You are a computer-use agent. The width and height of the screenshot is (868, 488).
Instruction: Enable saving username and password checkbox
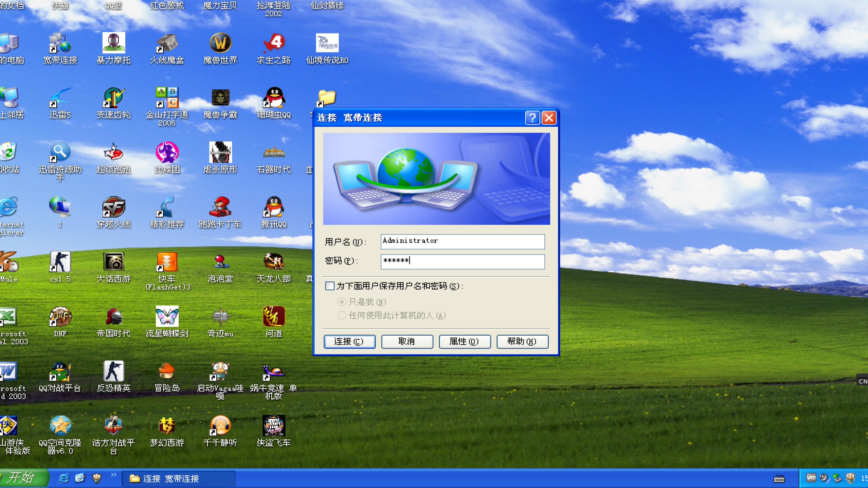tap(330, 286)
